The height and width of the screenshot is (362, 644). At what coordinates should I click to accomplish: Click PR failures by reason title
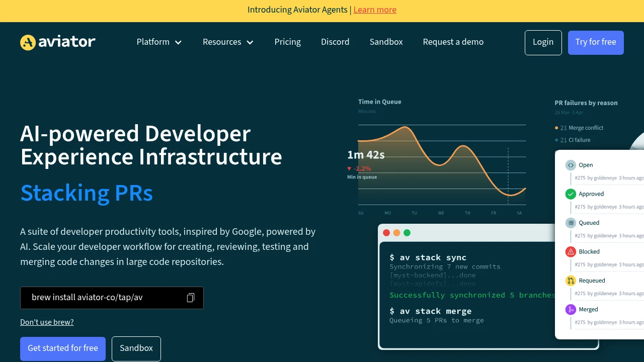tap(586, 103)
